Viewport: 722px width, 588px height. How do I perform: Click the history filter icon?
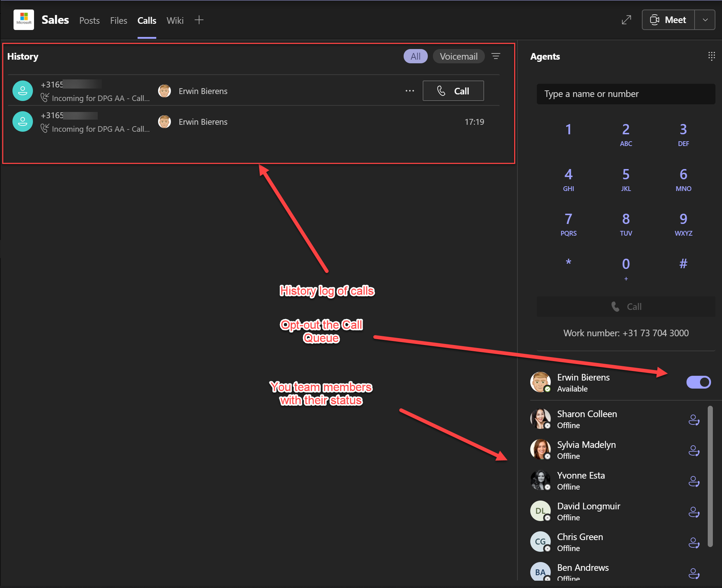[x=496, y=56]
